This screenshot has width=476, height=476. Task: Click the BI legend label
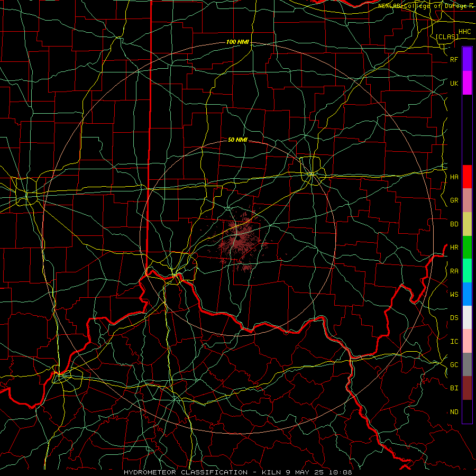(454, 388)
